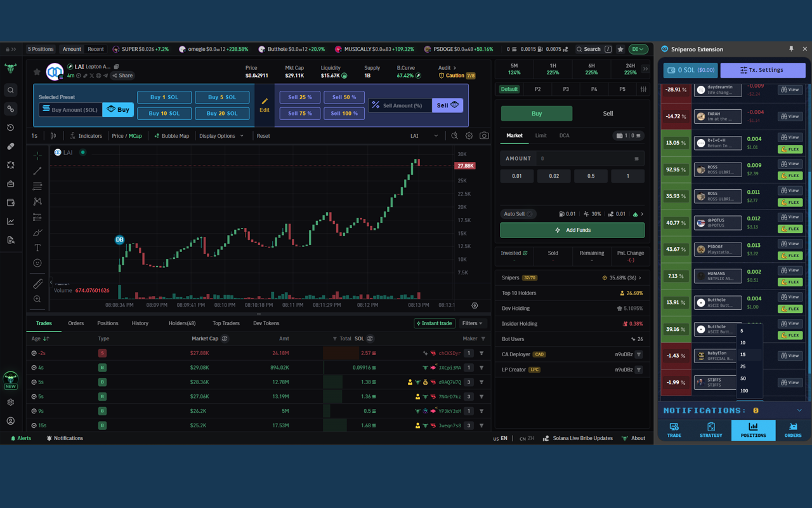This screenshot has height=508, width=812.
Task: Switch trade panel to Buy mode
Action: (x=537, y=114)
